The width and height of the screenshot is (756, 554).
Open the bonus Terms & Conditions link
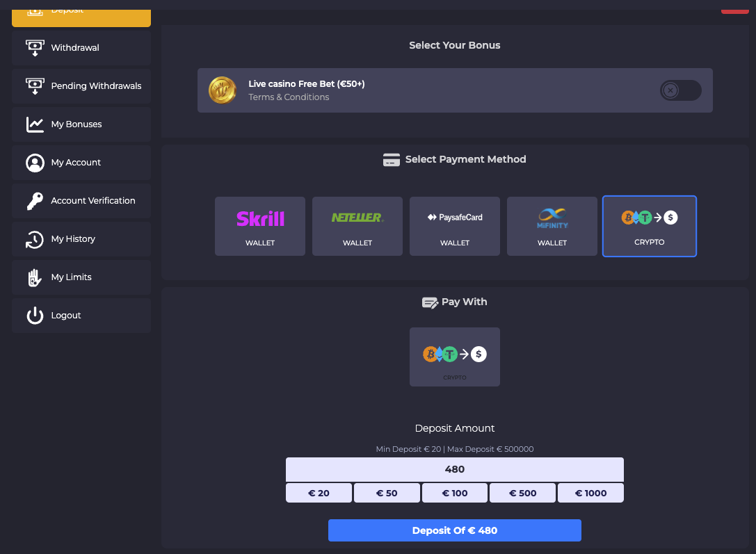click(x=289, y=97)
